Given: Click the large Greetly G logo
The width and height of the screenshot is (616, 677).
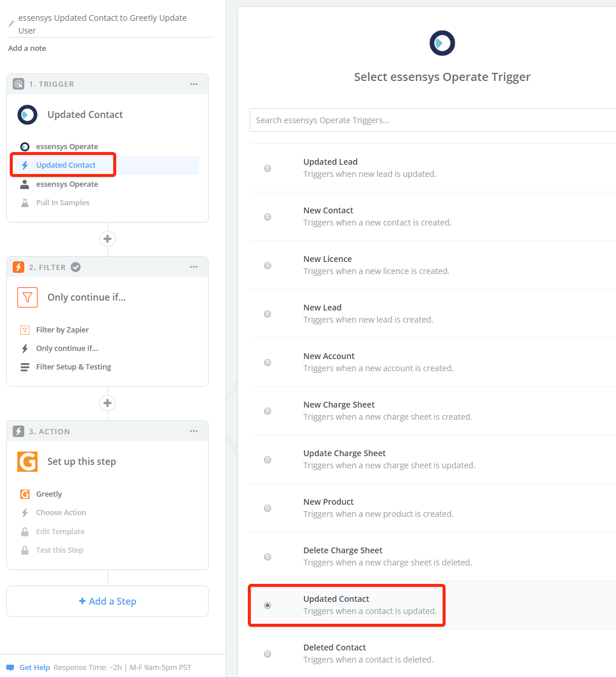Looking at the screenshot, I should pos(27,461).
